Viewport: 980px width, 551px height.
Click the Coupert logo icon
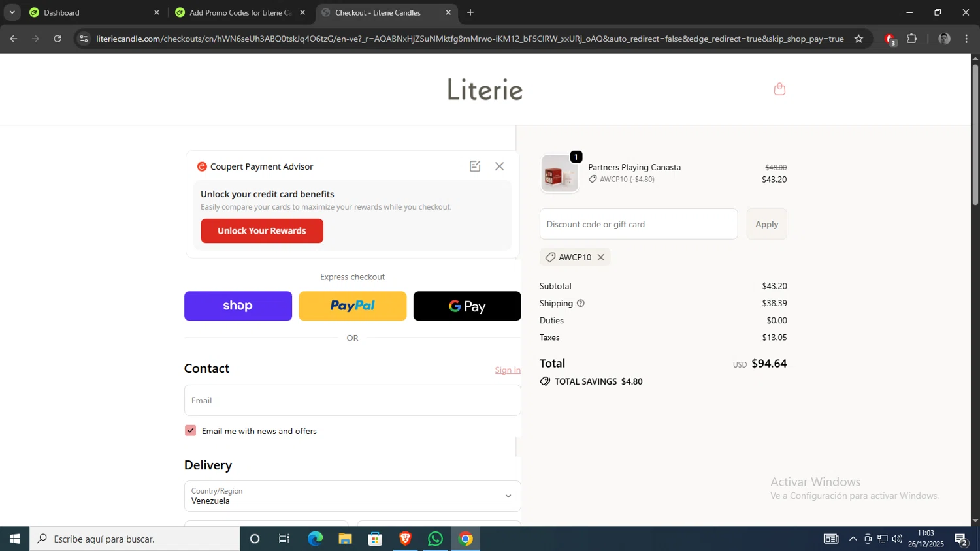pyautogui.click(x=202, y=166)
